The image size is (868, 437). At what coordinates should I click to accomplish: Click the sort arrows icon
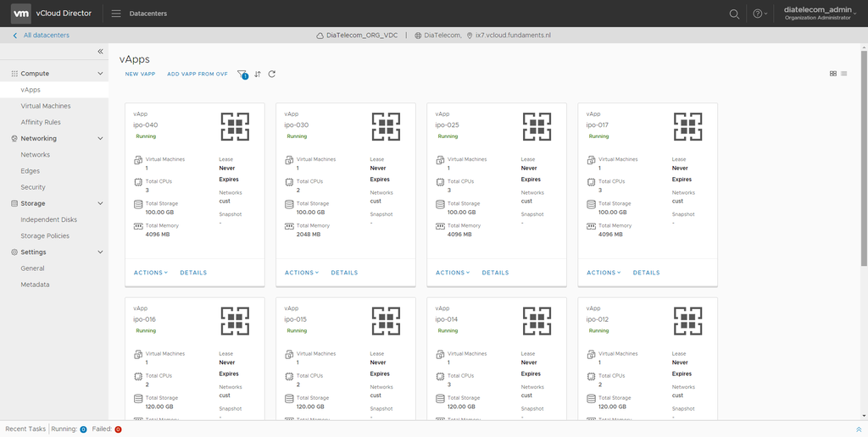[x=258, y=75]
